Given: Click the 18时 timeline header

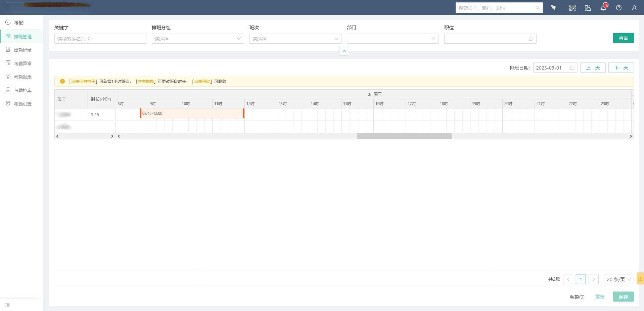Looking at the screenshot, I should pos(454,103).
